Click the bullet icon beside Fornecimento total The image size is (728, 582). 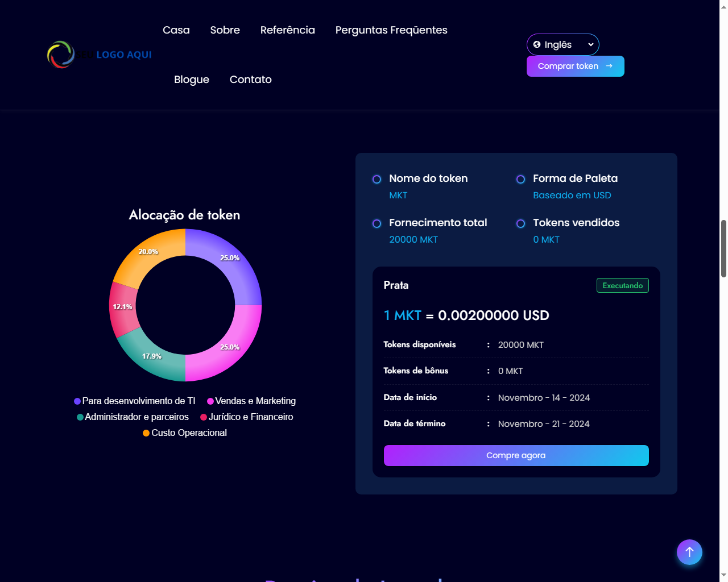[x=377, y=224]
